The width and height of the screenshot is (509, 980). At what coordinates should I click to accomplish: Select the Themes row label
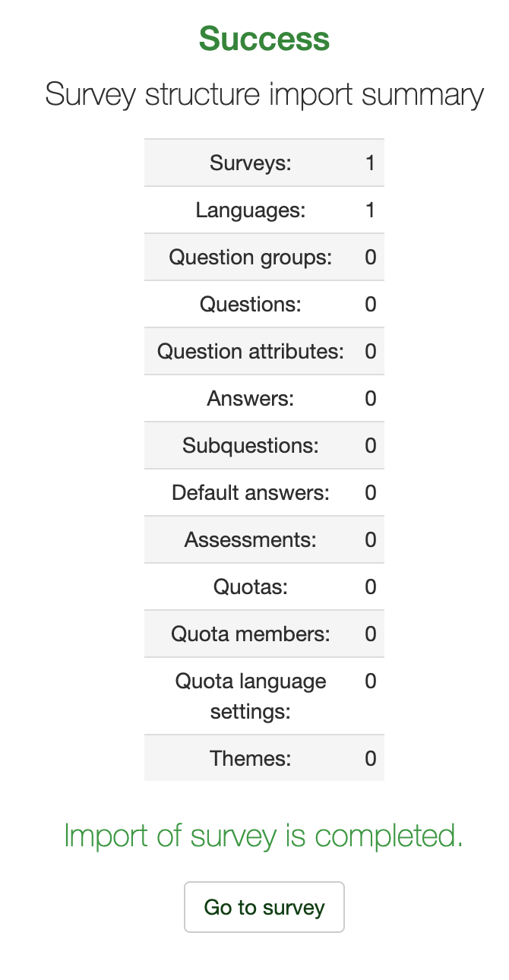coord(251,759)
